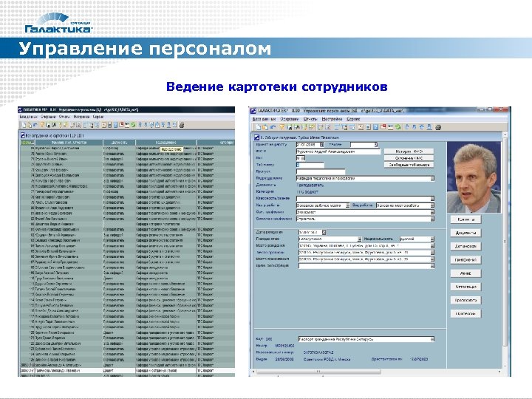Click printer icon in employee card toolbar
The width and height of the screenshot is (532, 399).
438,127
